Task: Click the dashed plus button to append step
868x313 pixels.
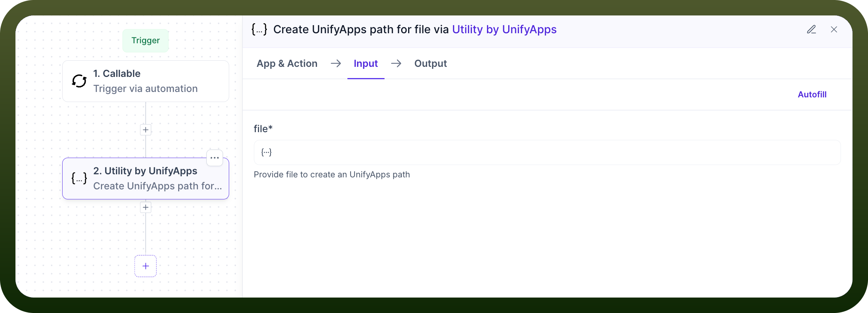Action: coord(146,266)
